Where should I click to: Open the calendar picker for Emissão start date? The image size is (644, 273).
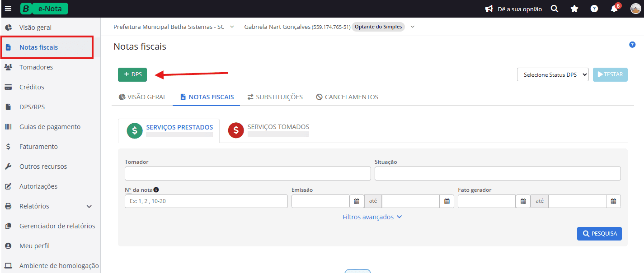(357, 201)
